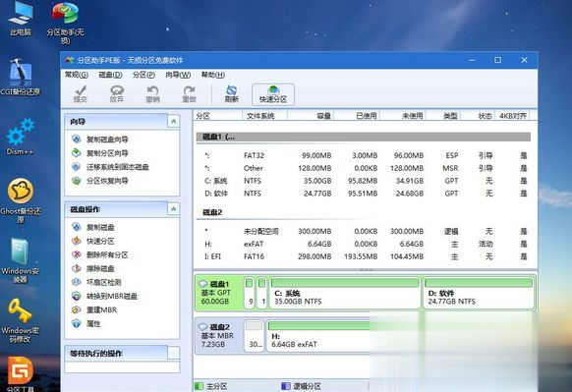Expand the 等待执行的操作 panel
572x392 pixels.
(174, 353)
